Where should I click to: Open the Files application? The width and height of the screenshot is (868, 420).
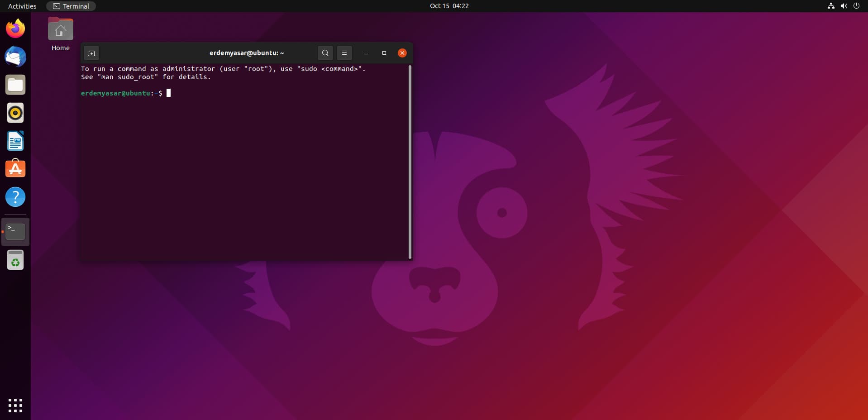(15, 85)
